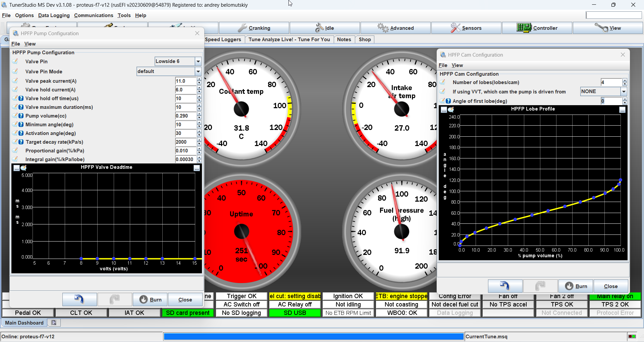Viewport: 644px width, 342px height.
Task: Click dashboard icon next to Main Dashboard tab
Action: [x=54, y=323]
